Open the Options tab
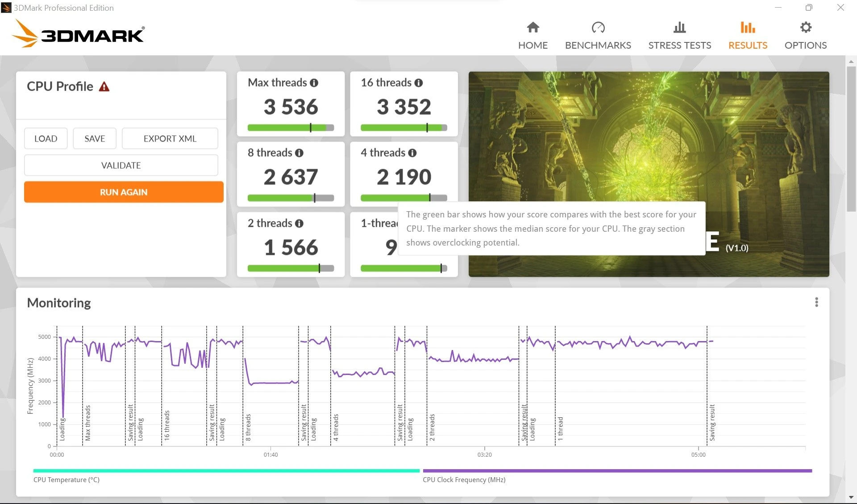 [805, 36]
